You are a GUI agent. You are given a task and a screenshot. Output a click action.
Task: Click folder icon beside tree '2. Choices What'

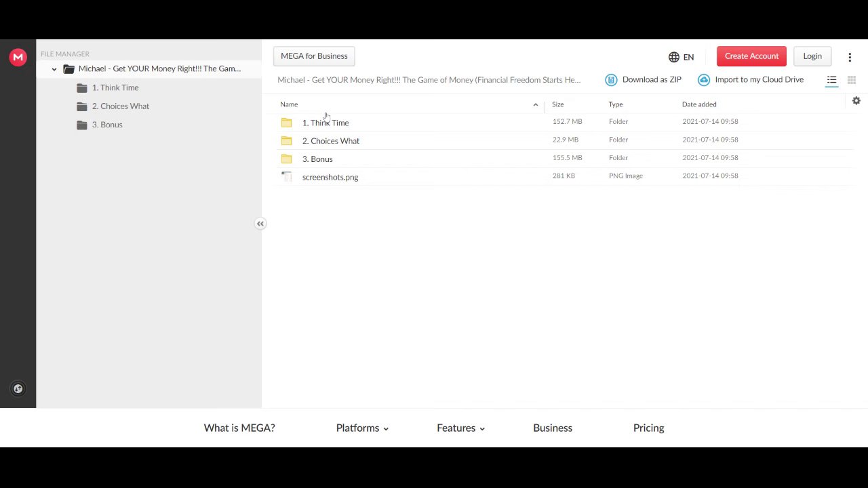click(82, 106)
